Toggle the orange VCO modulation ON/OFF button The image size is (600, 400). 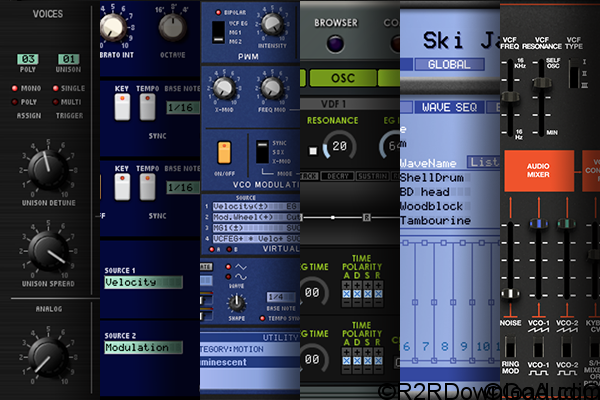click(x=224, y=153)
